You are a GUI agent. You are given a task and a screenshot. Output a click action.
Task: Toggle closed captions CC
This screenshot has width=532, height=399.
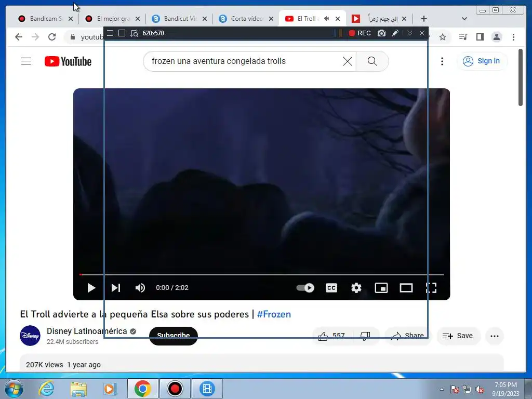(x=331, y=288)
